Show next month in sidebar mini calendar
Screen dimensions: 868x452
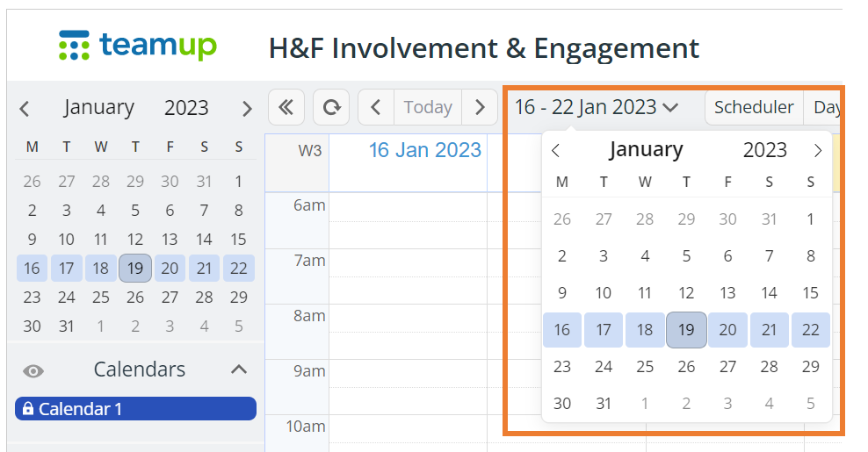(247, 109)
